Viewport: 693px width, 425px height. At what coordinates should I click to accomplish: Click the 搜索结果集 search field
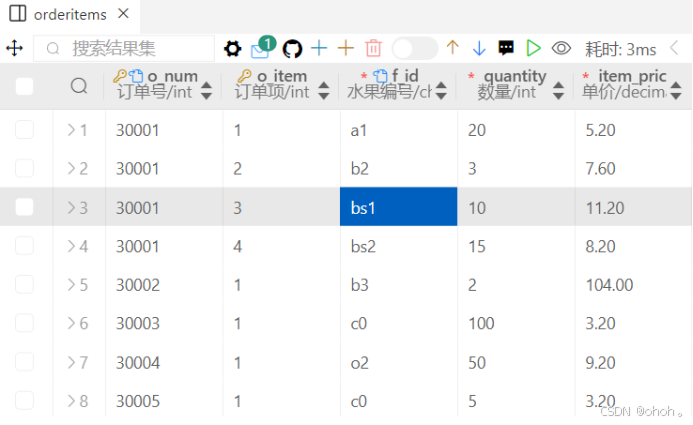pyautogui.click(x=124, y=49)
